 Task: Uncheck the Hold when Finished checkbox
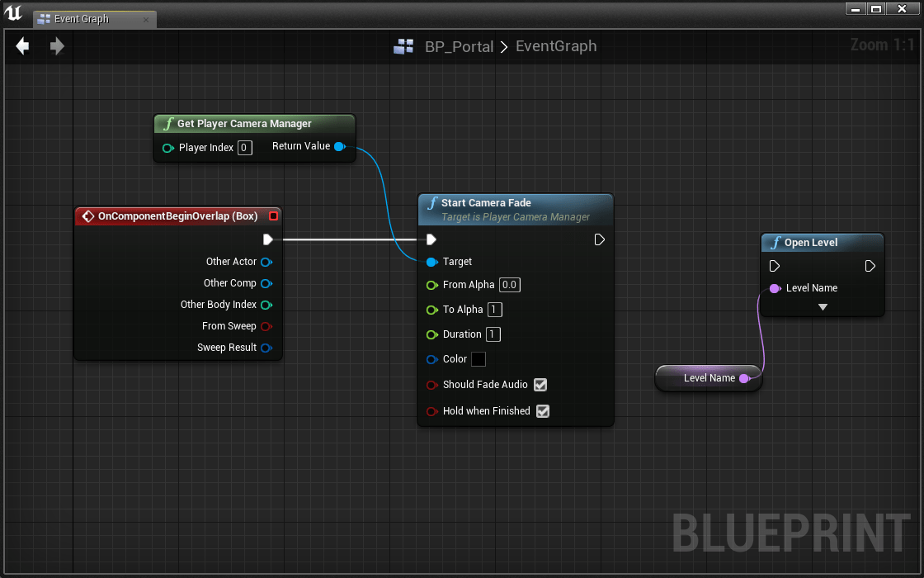point(543,411)
